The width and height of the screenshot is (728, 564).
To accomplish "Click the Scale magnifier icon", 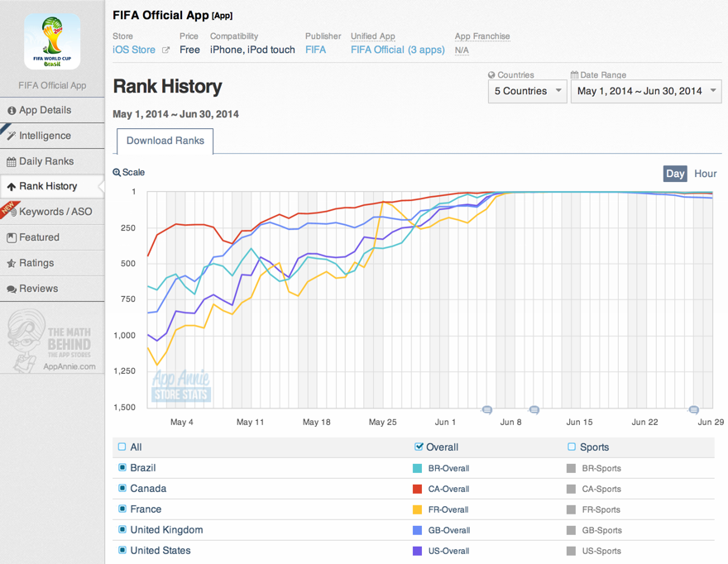I will [117, 172].
